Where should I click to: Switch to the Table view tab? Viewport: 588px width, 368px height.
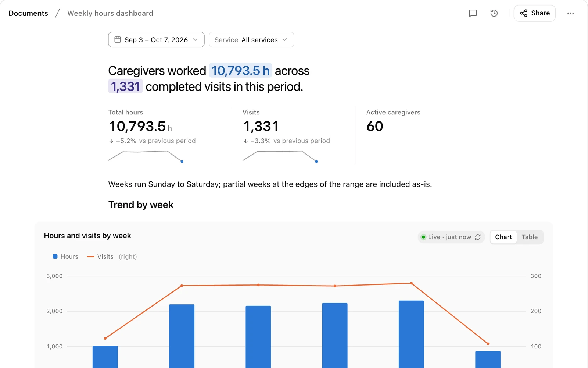pyautogui.click(x=530, y=237)
